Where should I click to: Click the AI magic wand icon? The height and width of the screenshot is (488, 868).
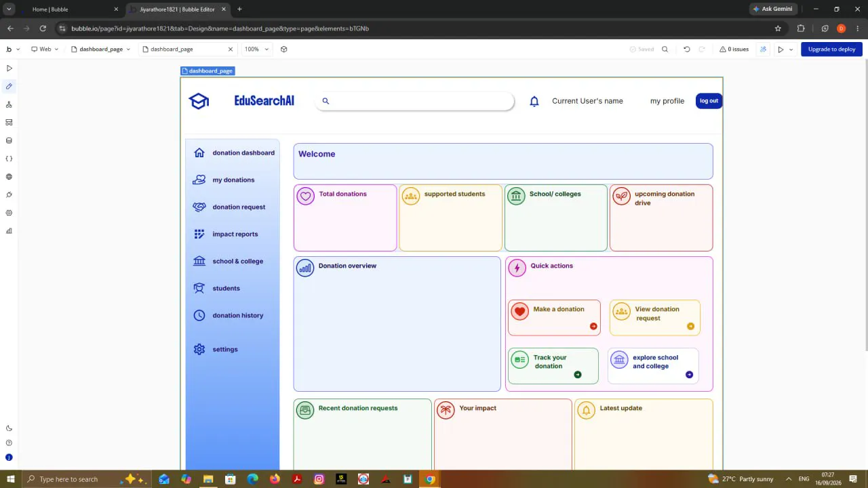click(x=763, y=49)
